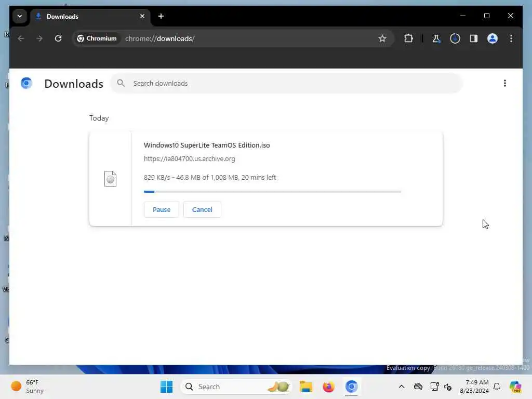Open the clock and date flyout
532x399 pixels.
coord(474,387)
